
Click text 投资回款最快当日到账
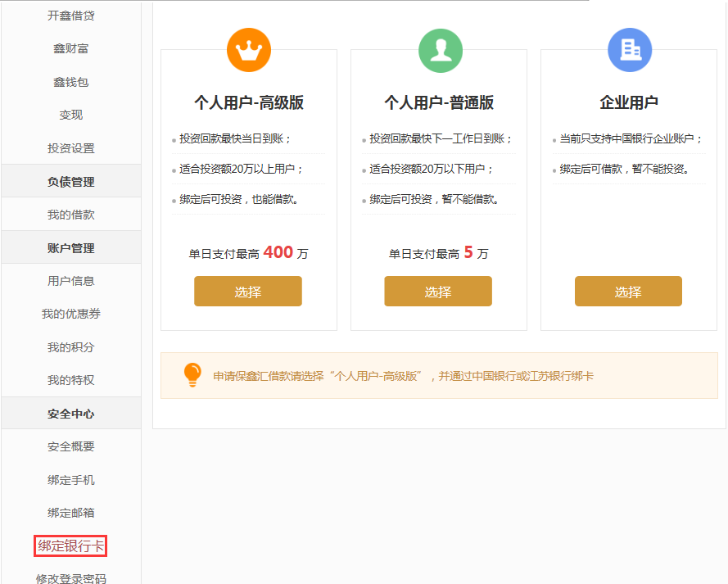tap(235, 138)
